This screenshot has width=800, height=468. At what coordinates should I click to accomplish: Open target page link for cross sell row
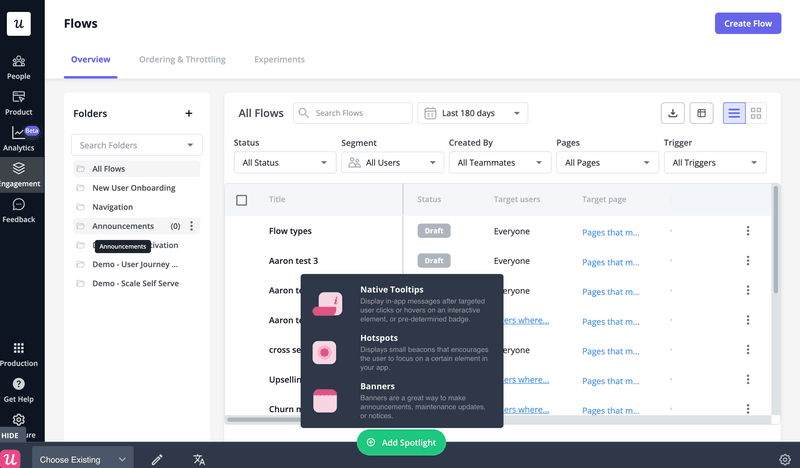(610, 351)
